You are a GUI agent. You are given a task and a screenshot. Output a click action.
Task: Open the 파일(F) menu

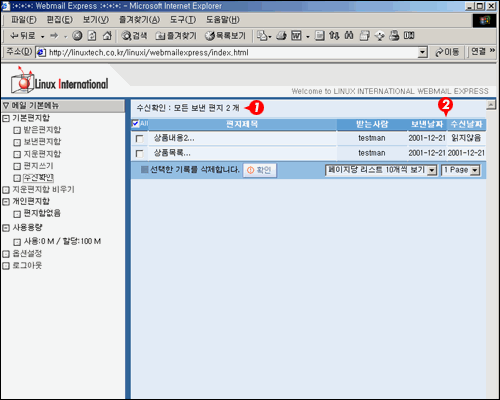click(23, 20)
